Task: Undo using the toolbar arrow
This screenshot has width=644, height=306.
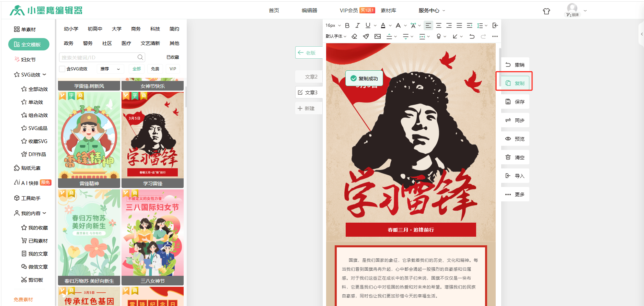Action: (472, 36)
